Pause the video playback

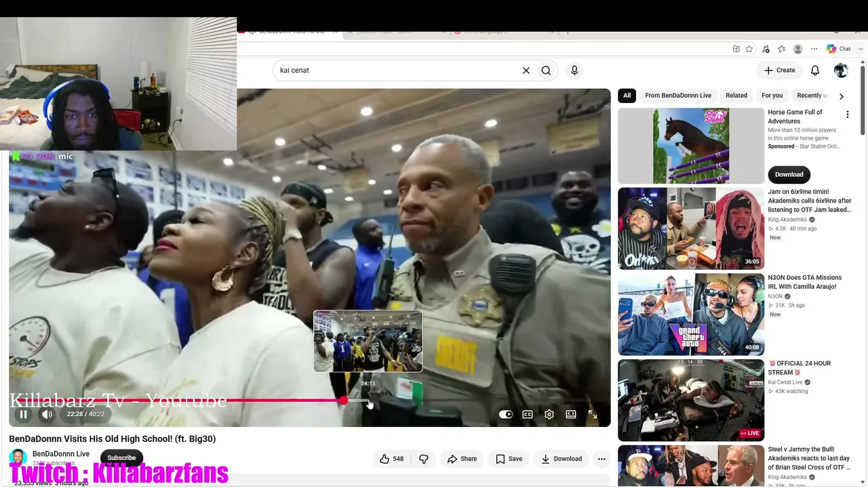23,414
